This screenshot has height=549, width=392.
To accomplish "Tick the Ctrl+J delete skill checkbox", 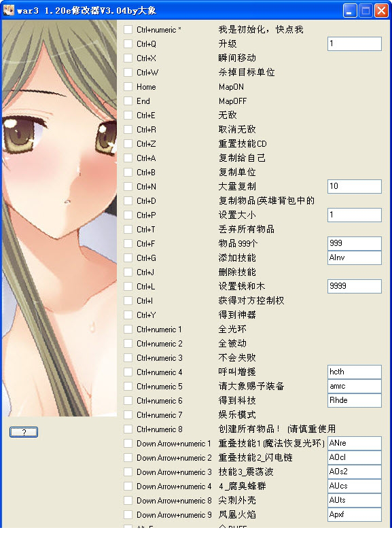I will 128,272.
